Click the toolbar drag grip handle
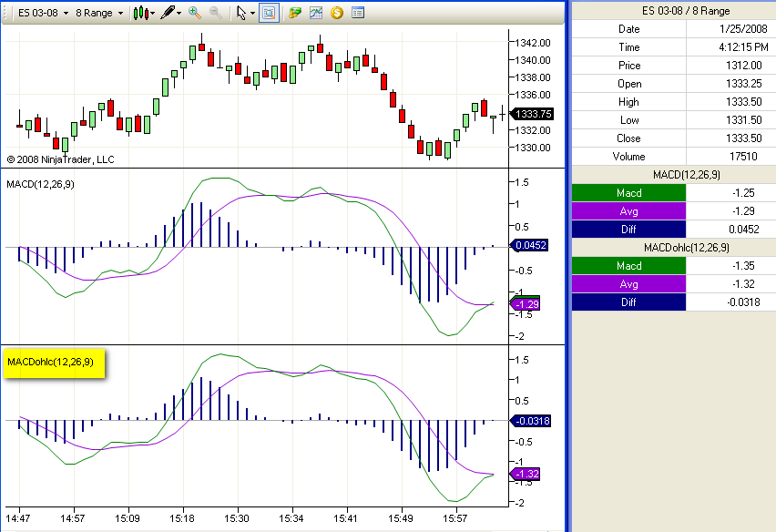The image size is (776, 532). pos(5,13)
